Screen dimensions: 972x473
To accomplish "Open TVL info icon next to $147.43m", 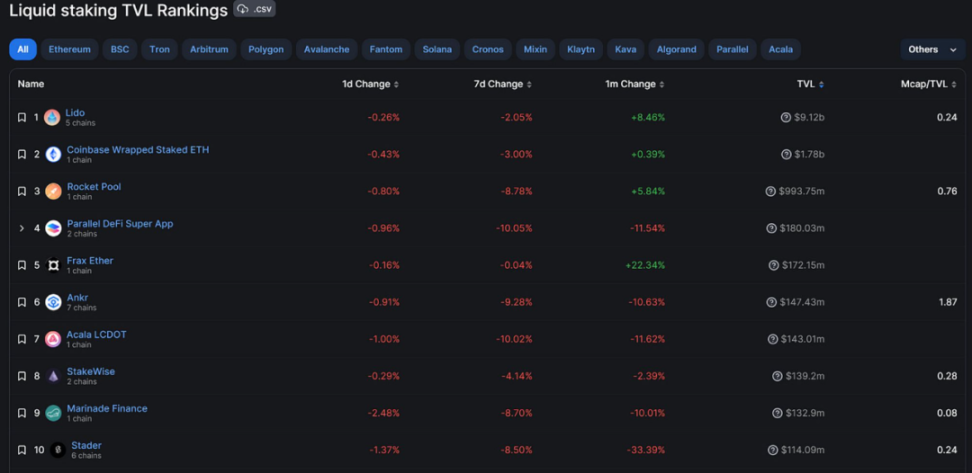I will pyautogui.click(x=771, y=302).
